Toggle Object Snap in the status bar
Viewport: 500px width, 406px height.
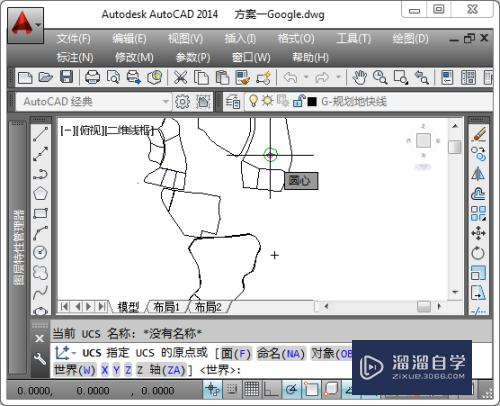[311, 389]
